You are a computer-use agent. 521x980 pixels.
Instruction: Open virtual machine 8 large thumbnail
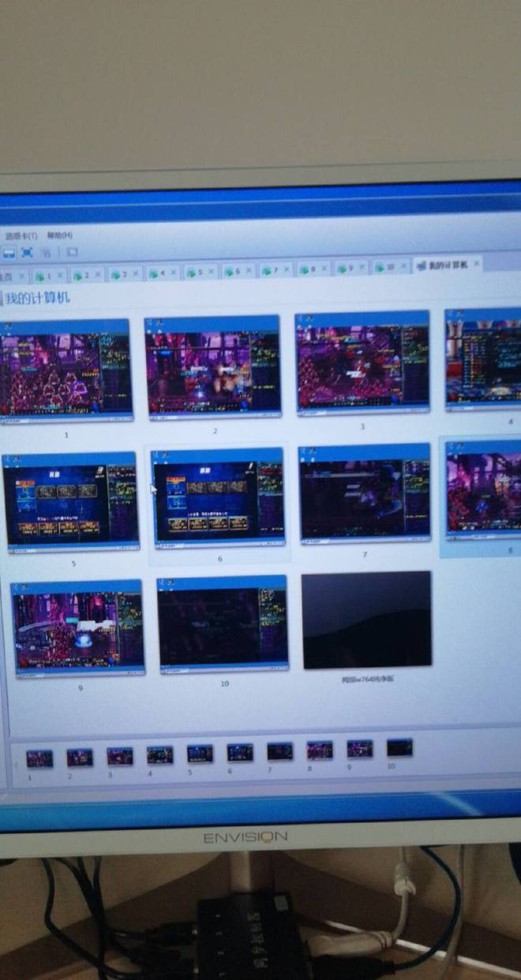point(483,490)
